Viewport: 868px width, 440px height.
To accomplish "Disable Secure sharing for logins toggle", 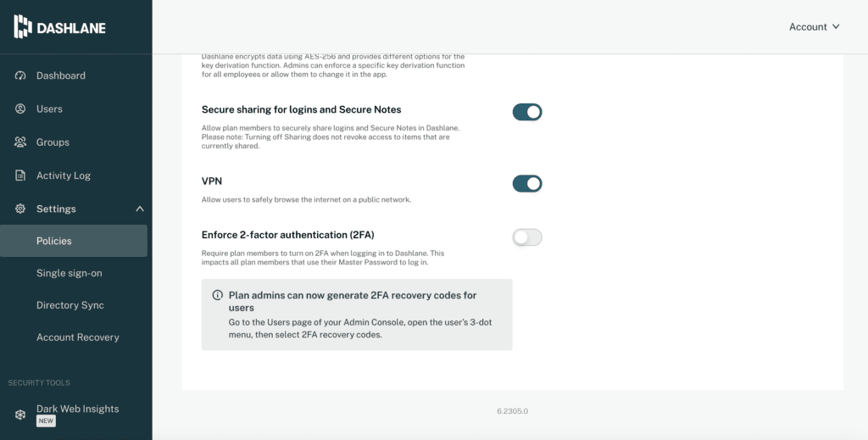I will [x=526, y=112].
